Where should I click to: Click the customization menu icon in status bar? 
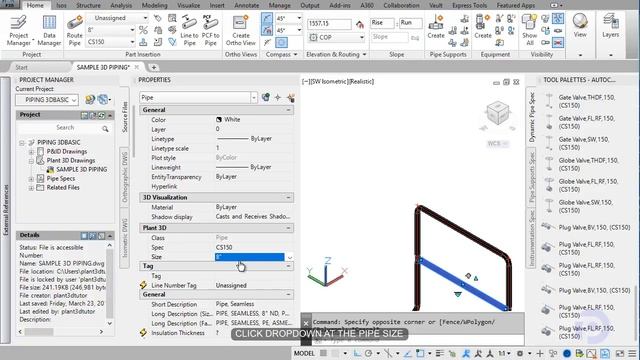(632, 353)
